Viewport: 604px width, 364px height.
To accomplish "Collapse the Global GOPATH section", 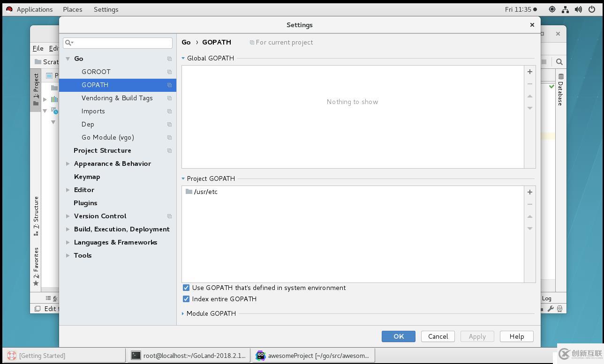I will [x=183, y=58].
